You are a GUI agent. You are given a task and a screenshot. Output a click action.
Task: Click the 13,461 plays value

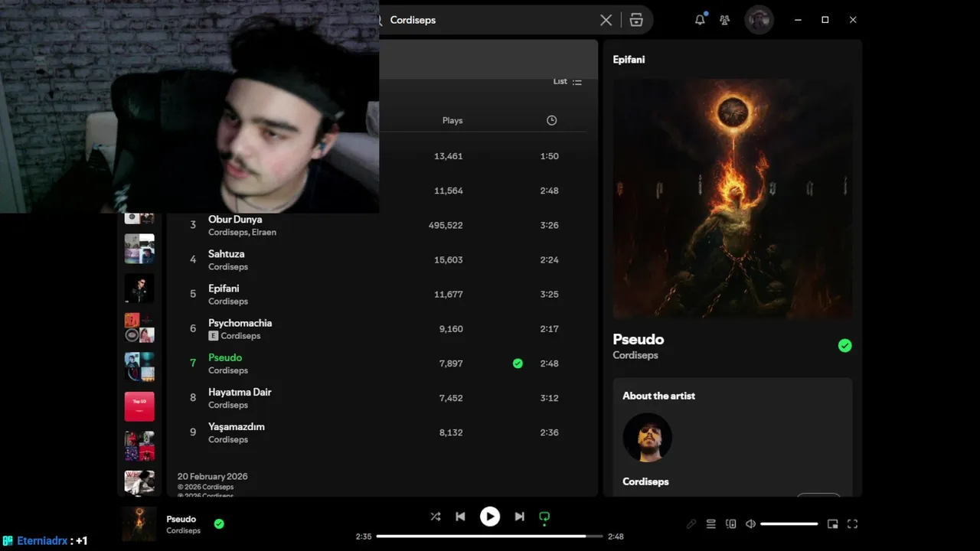[x=449, y=156]
